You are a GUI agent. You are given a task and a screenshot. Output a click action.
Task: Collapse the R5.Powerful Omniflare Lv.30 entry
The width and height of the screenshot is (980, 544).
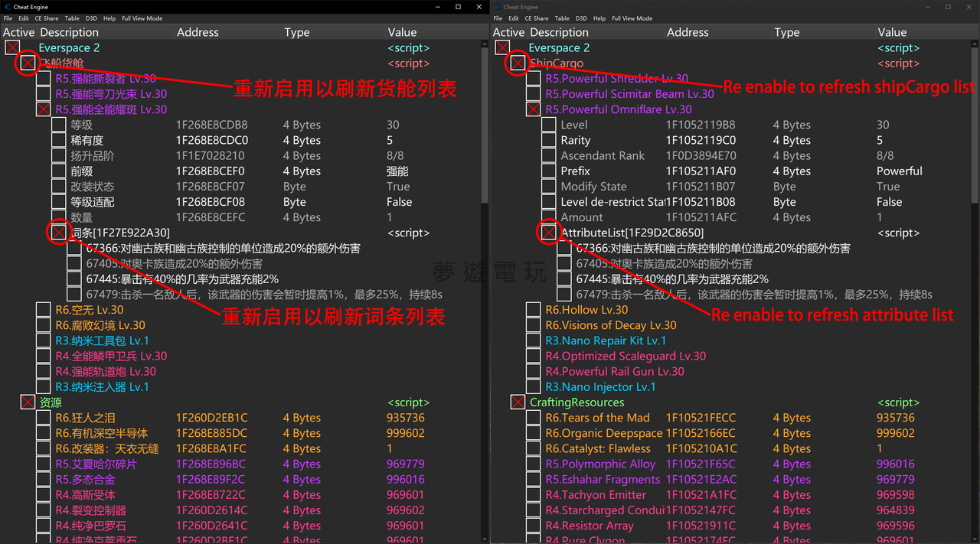[x=533, y=109]
